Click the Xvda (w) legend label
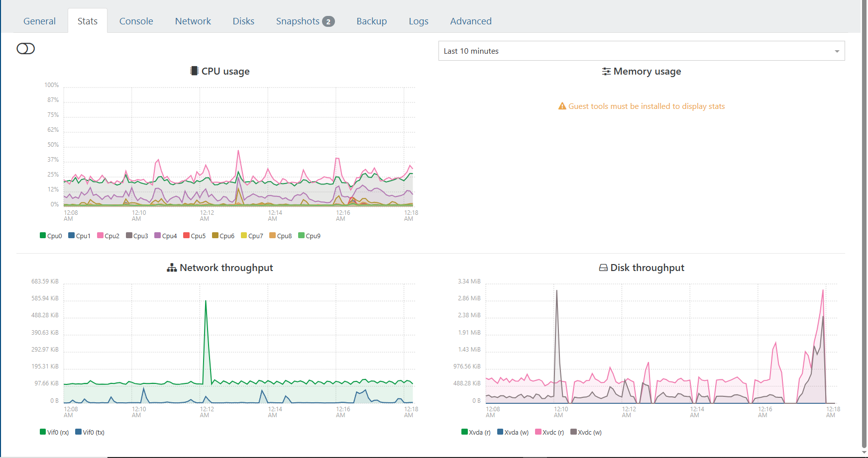Viewport: 868px width, 458px height. click(516, 432)
